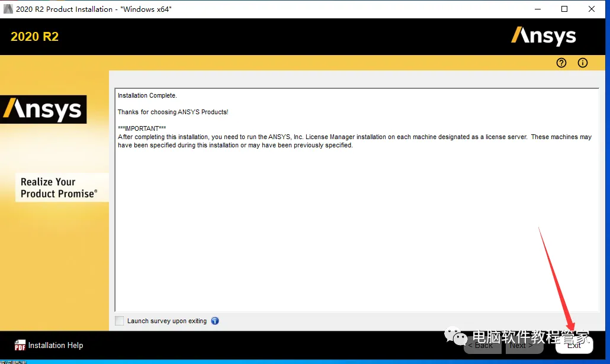Click the '***IMPORTANT***' text line
This screenshot has width=610, height=364.
142,128
